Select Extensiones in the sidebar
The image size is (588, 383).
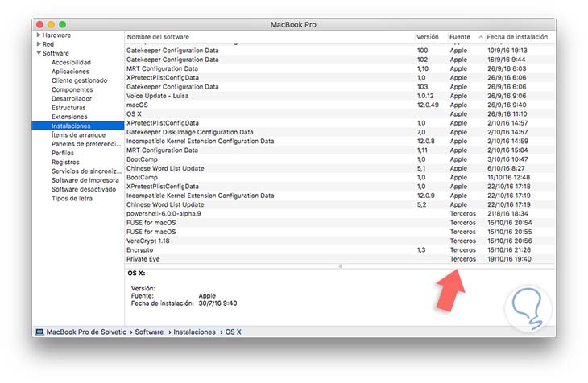[69, 117]
